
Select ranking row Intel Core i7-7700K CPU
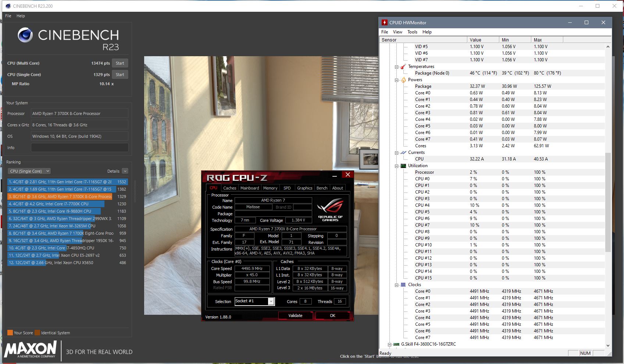(67, 204)
